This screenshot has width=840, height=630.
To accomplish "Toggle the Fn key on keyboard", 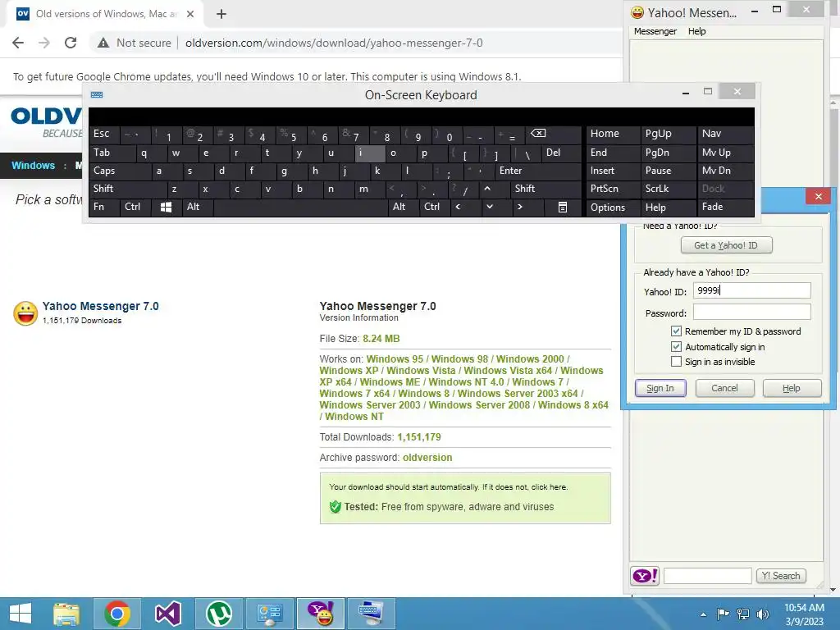I will click(x=104, y=207).
